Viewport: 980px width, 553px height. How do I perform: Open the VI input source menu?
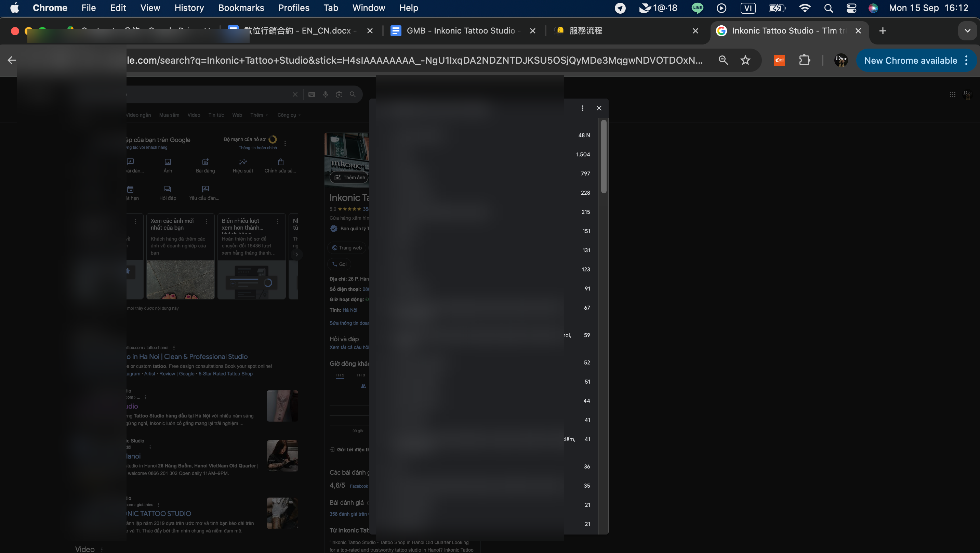pos(748,8)
